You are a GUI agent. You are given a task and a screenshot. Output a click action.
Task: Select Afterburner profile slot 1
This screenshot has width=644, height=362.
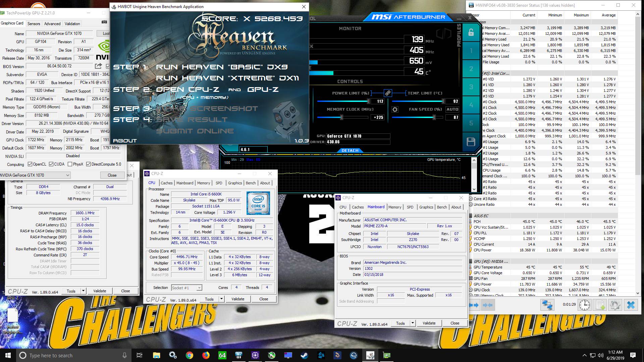[x=471, y=51]
